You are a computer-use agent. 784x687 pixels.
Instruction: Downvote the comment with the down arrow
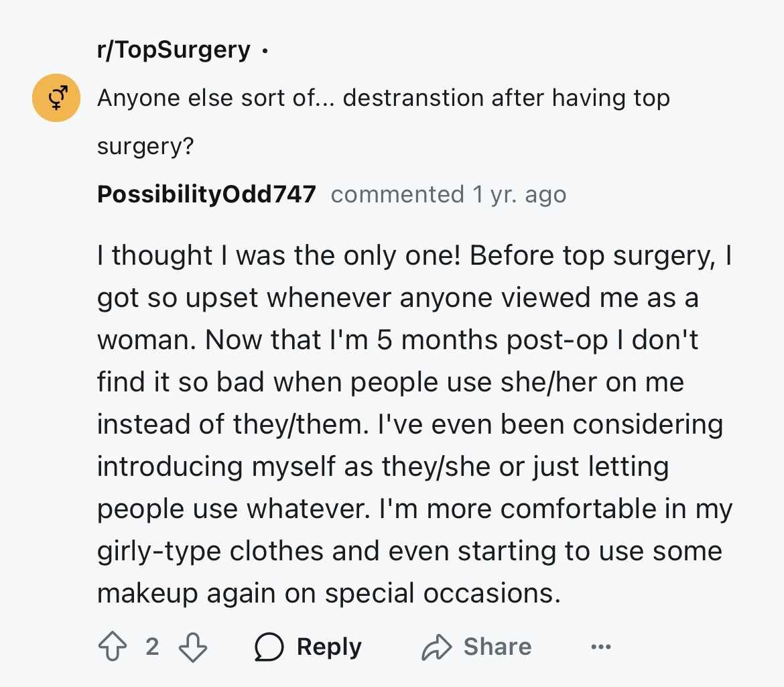[193, 647]
